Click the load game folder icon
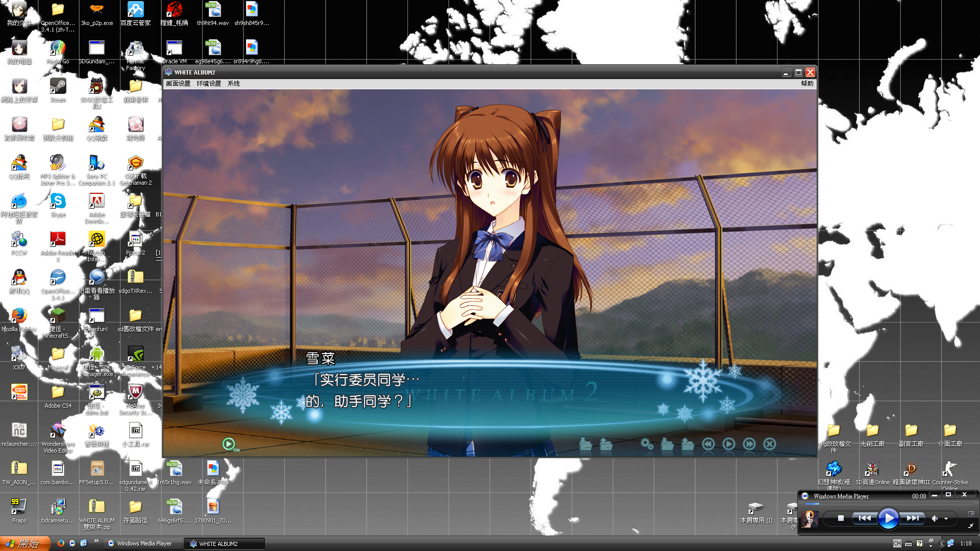The width and height of the screenshot is (980, 551). (688, 444)
